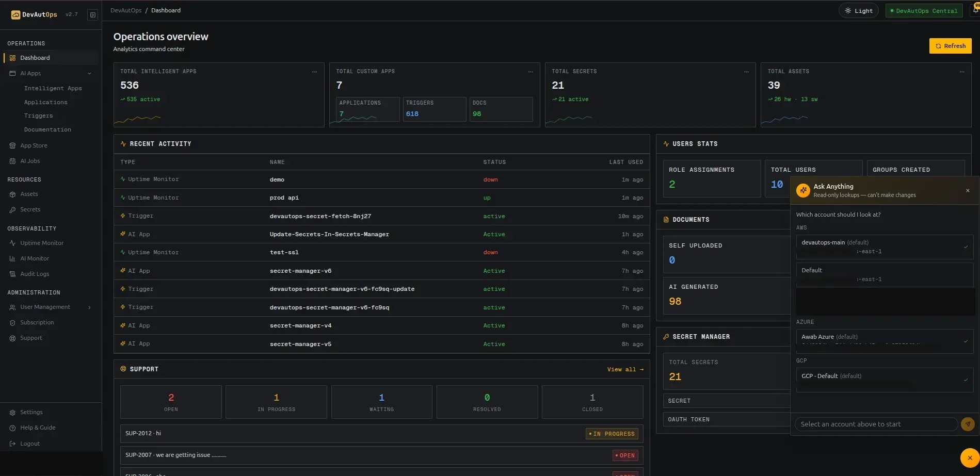The height and width of the screenshot is (476, 980).
Task: Click the Settings gear icon
Action: tap(12, 413)
